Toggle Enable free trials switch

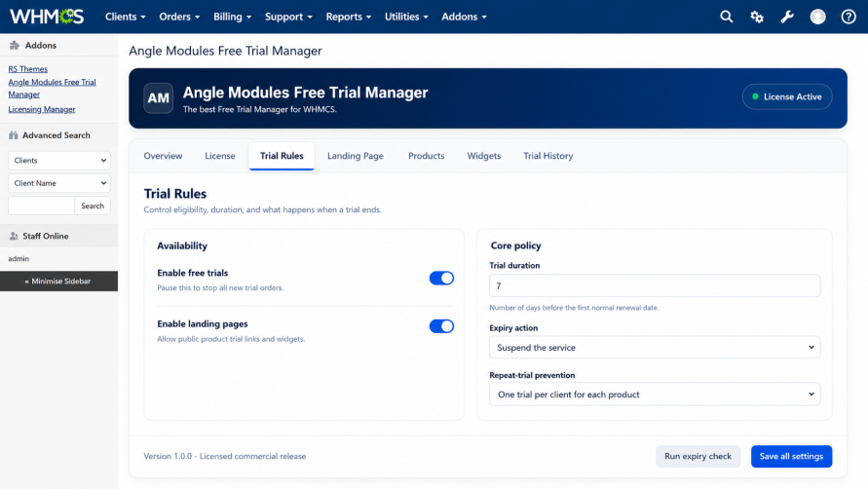click(x=441, y=278)
